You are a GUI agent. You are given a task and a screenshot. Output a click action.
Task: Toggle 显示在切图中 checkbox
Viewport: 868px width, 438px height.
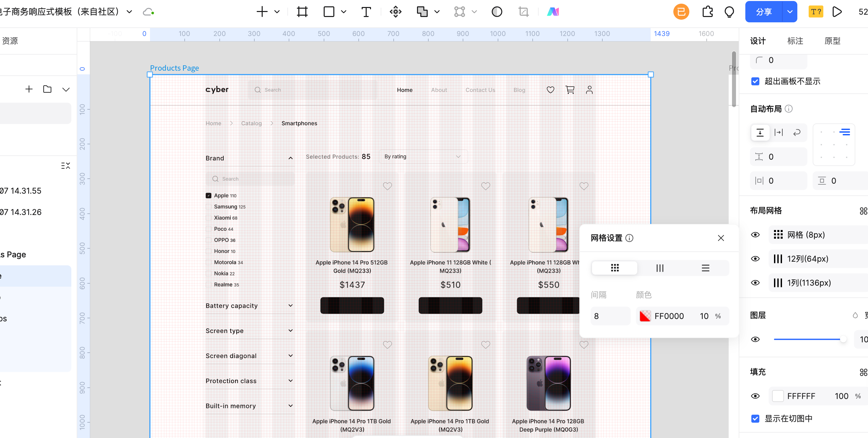[755, 418]
